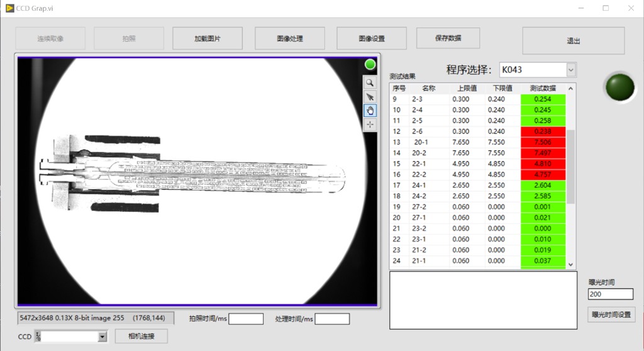Minimize the CCD Grap.vi window
Screen dimensions: 644x351
581,8
